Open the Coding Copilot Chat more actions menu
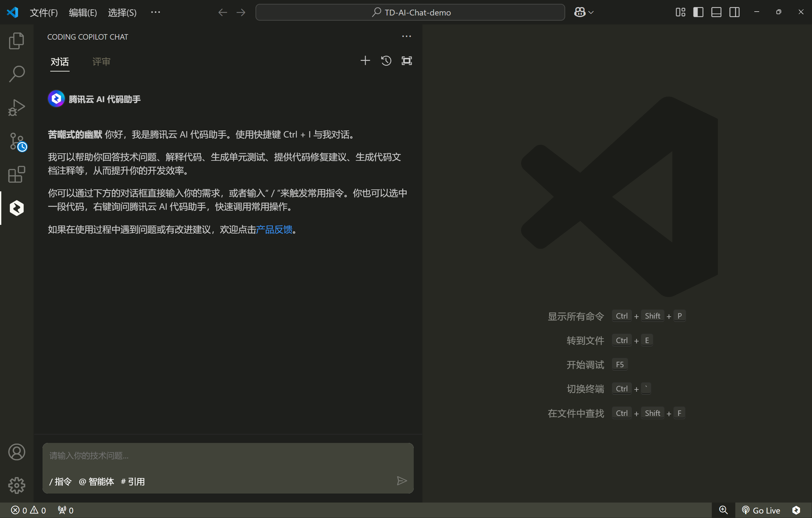The height and width of the screenshot is (518, 812). [x=406, y=36]
